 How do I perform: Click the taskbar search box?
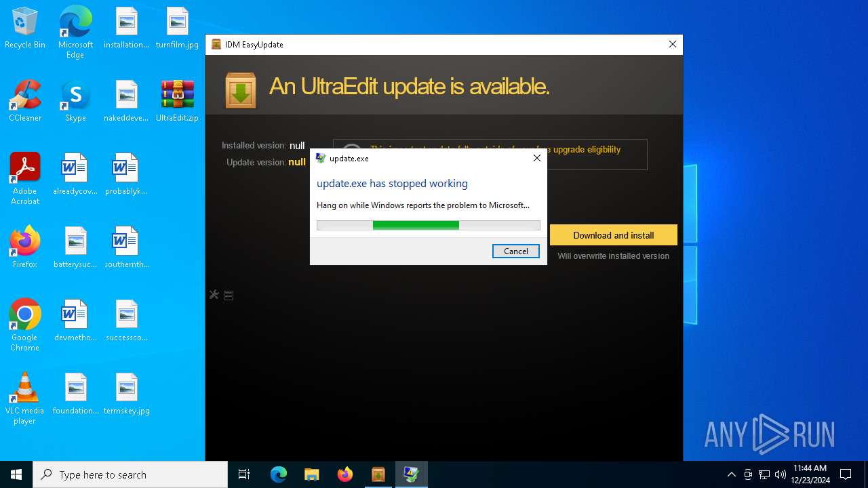coord(130,474)
